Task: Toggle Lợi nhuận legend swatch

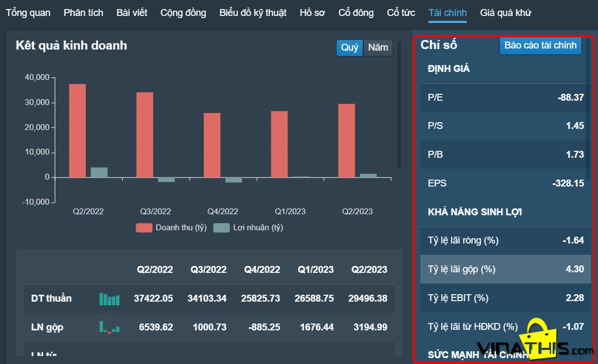Action: 221,228
